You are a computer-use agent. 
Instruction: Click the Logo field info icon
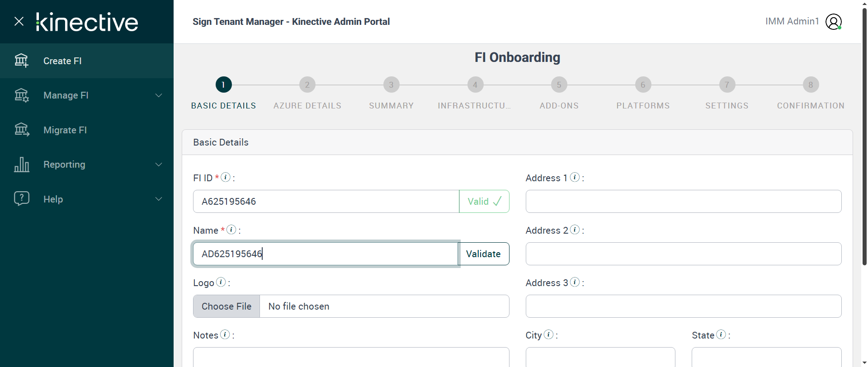tap(221, 282)
